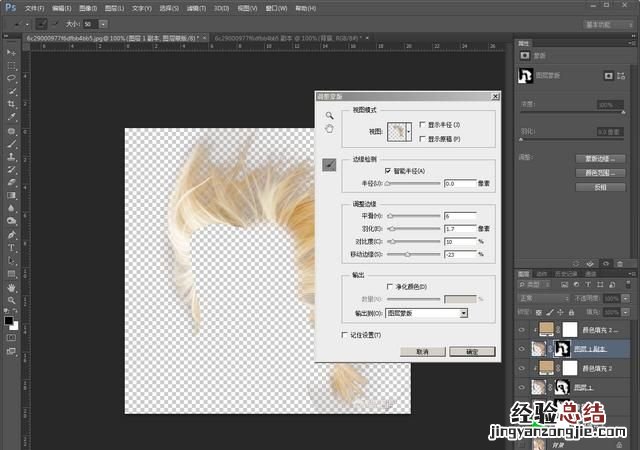Open layer blend mode dropdown 正常
Viewport: 640px width, 450px height.
543,299
